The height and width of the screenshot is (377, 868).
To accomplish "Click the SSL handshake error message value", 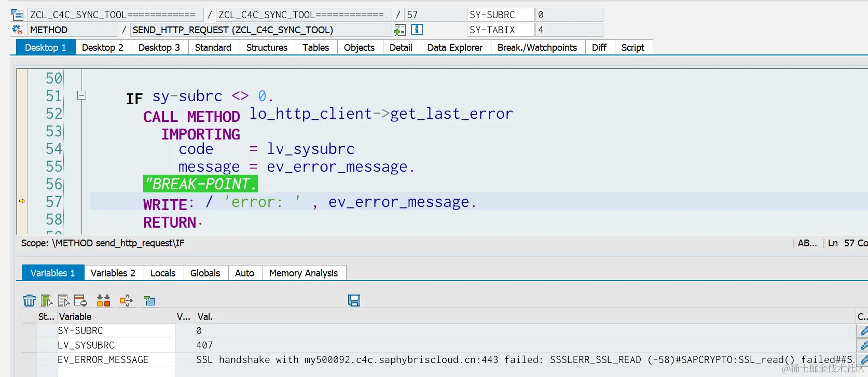I will [x=525, y=360].
